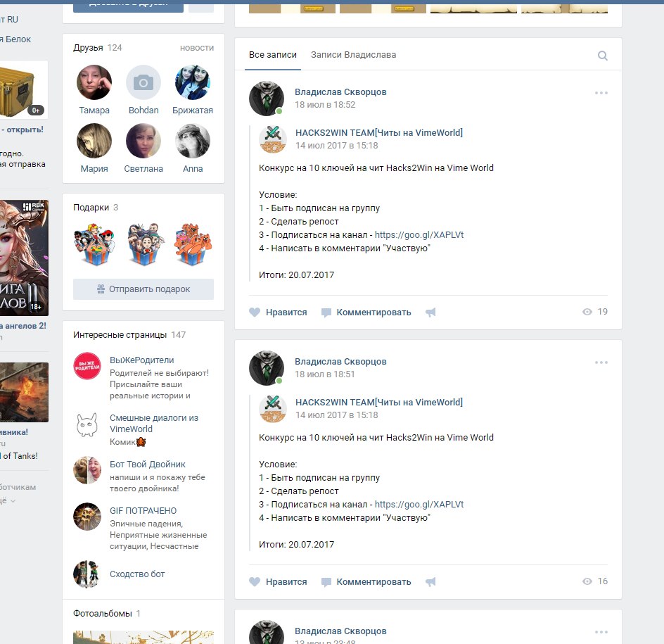
Task: Open Тамара's friend profile photo
Action: coord(94,83)
